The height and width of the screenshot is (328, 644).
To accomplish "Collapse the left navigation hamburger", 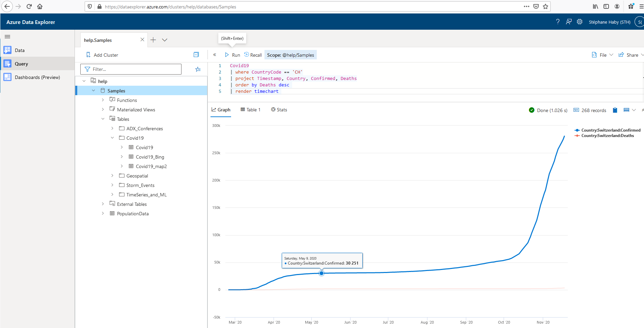I will pyautogui.click(x=7, y=36).
